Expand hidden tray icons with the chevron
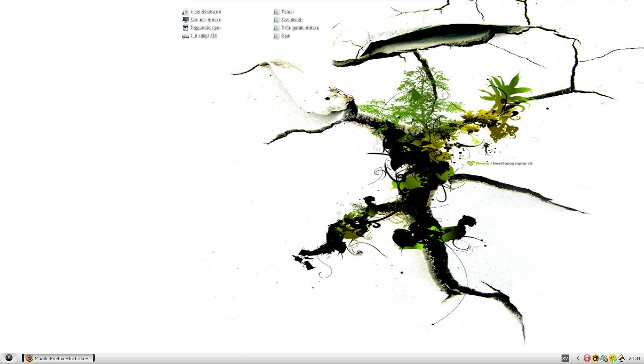The height and width of the screenshot is (364, 644). [578, 358]
